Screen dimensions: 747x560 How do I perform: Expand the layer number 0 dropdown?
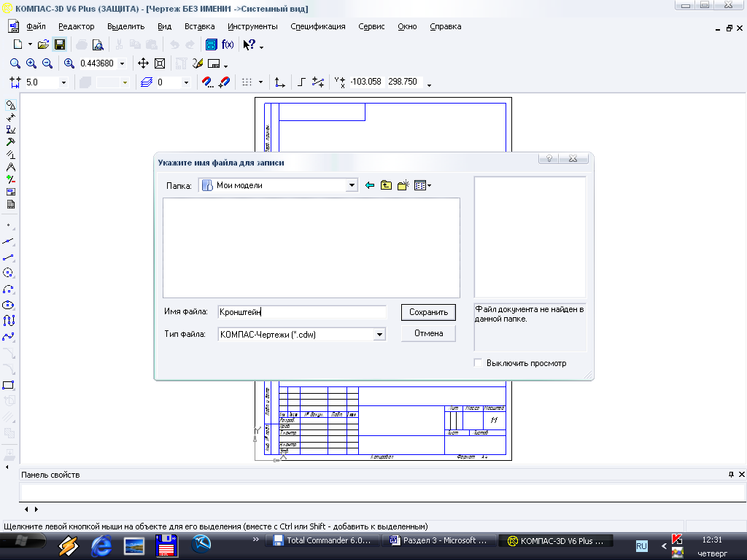click(186, 82)
